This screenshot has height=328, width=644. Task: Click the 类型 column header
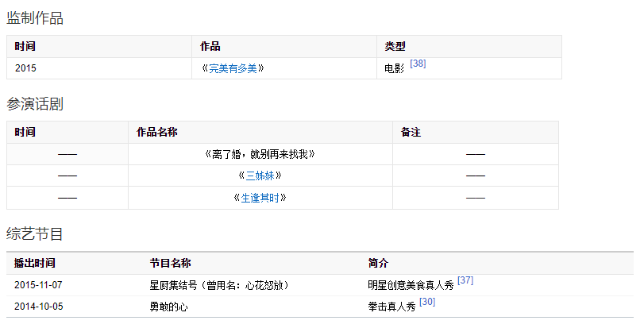395,47
